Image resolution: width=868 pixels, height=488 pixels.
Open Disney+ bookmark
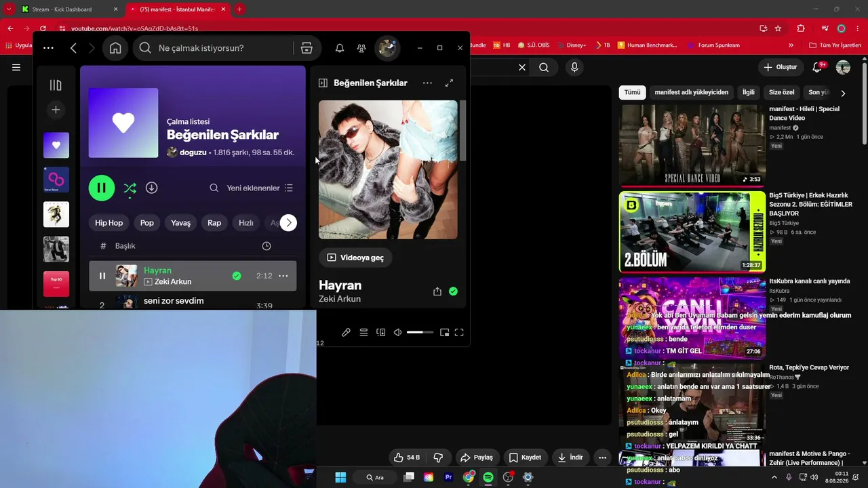pyautogui.click(x=571, y=45)
